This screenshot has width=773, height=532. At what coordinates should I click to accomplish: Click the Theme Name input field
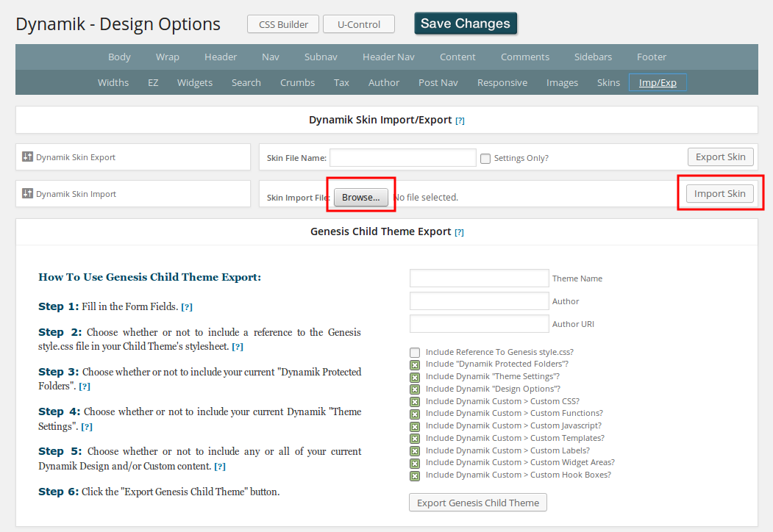click(x=479, y=278)
